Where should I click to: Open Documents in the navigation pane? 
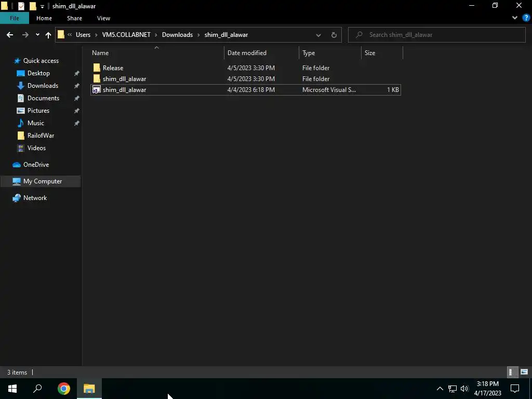point(43,98)
